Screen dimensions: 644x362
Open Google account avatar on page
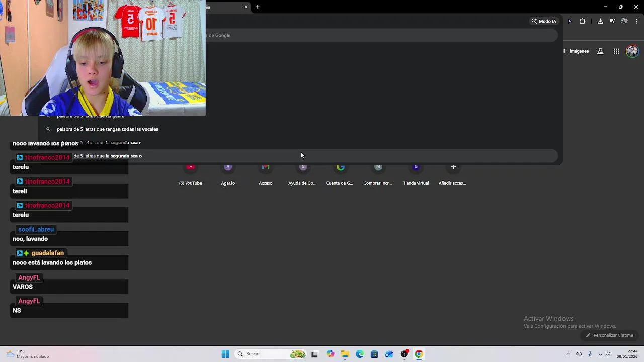point(632,51)
